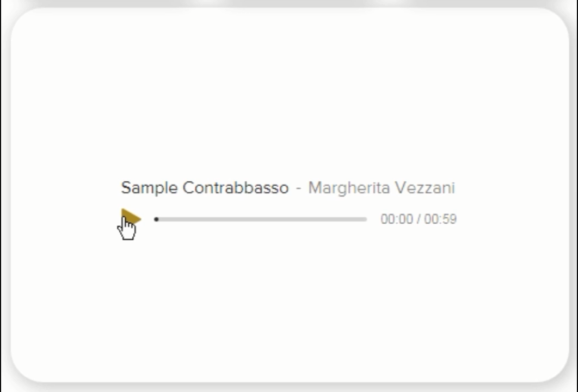Click the track title Sample Contrabbasso

[x=205, y=188]
